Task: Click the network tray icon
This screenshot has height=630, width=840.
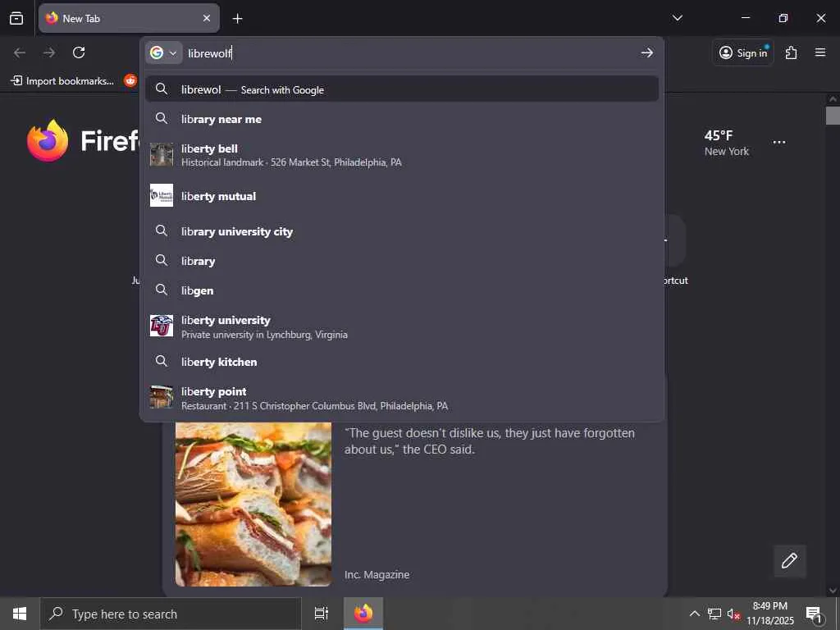Action: pyautogui.click(x=714, y=614)
